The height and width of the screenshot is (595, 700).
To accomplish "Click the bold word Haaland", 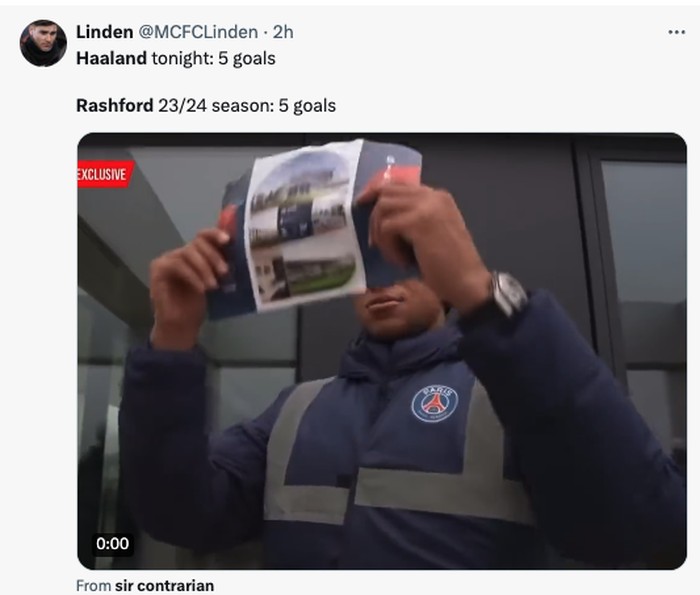I will coord(111,58).
